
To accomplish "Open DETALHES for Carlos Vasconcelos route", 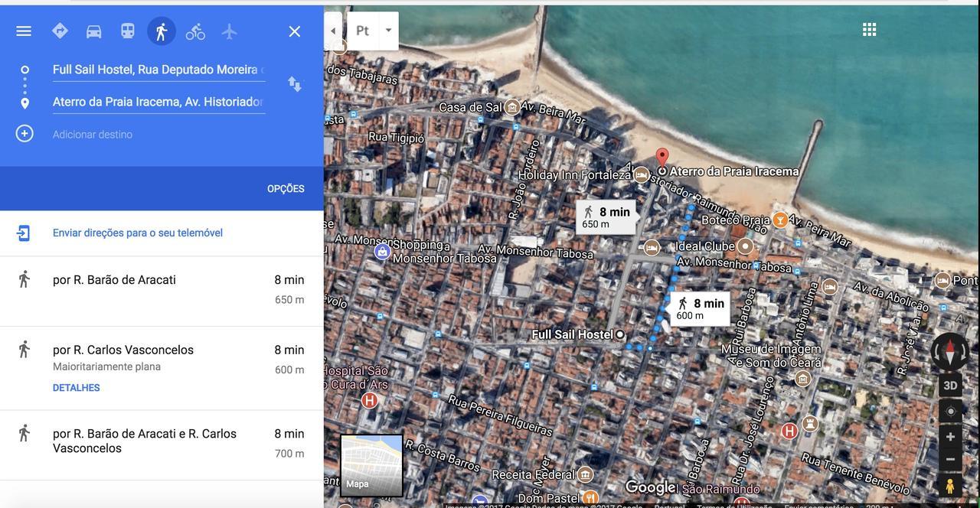I will click(77, 388).
